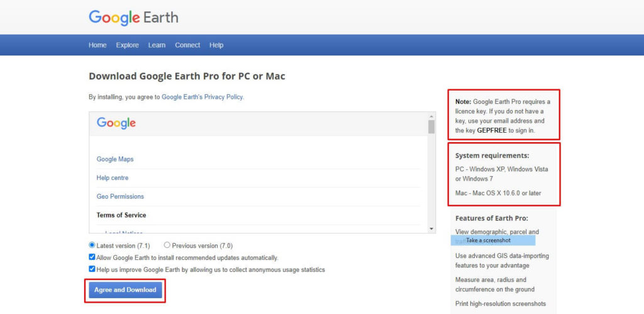Click Mac OS X 10.6.0 requirement text
Screen dimensions: 644x314
tap(498, 193)
